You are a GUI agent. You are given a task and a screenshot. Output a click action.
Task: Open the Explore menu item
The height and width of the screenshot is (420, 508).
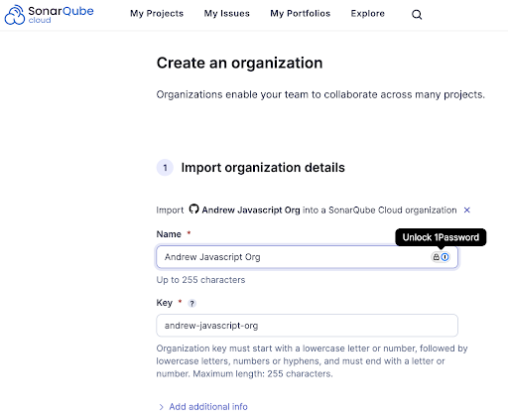click(368, 14)
